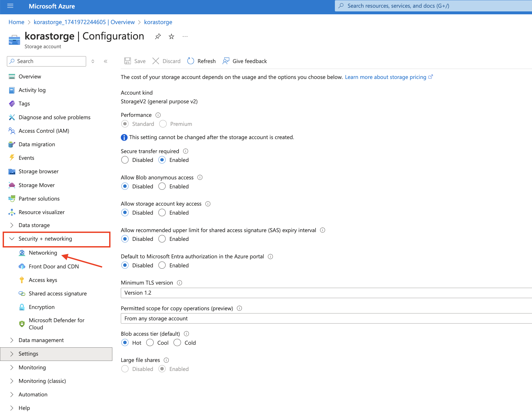The height and width of the screenshot is (416, 532).
Task: Click the Encryption lock icon
Action: point(22,307)
